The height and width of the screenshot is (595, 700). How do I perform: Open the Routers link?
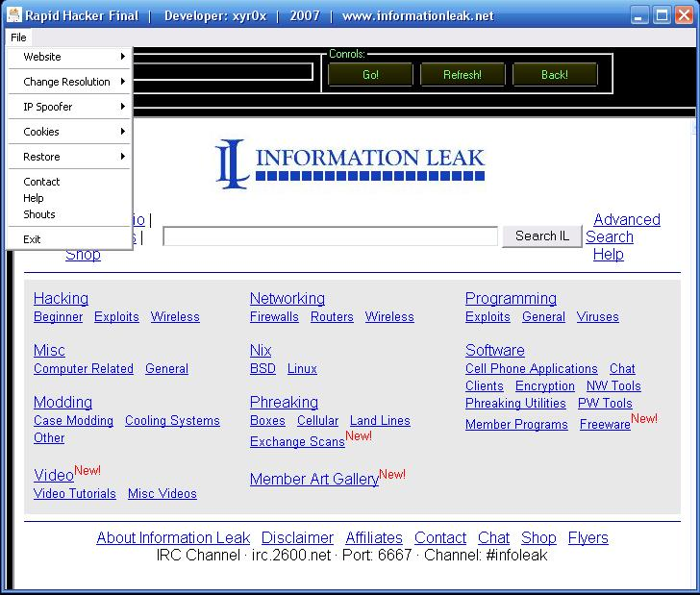[x=332, y=317]
